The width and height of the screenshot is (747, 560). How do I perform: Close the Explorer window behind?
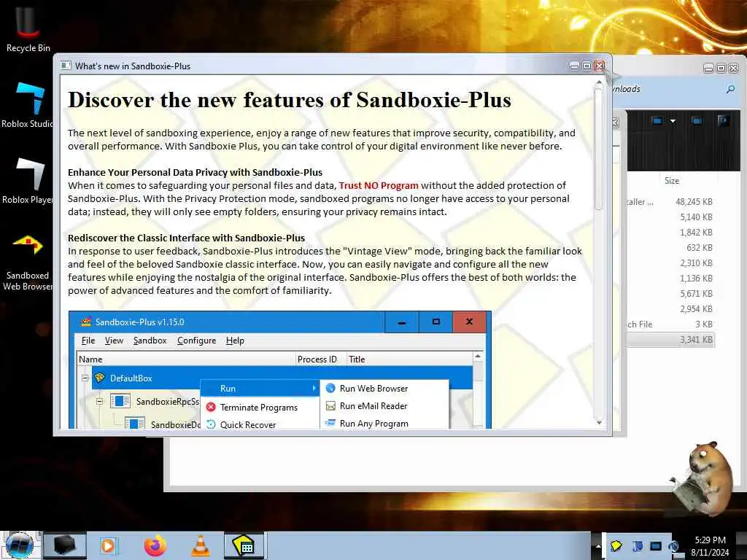tap(734, 68)
